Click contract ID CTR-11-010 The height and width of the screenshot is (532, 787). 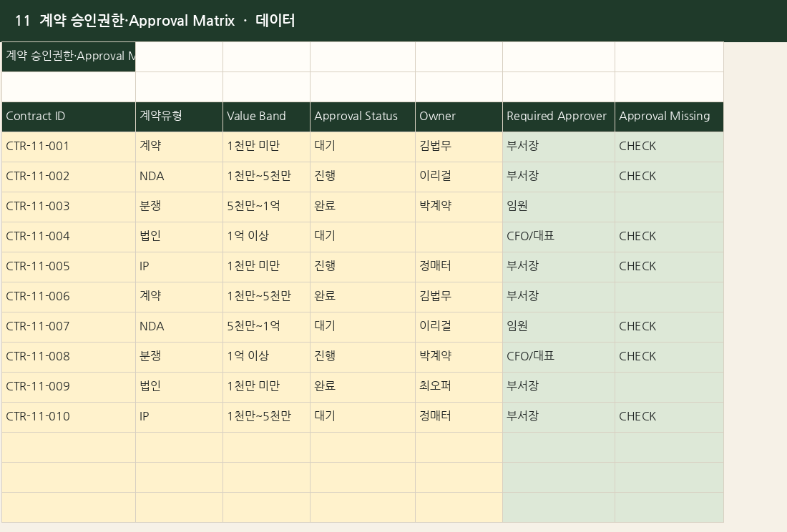[69, 417]
